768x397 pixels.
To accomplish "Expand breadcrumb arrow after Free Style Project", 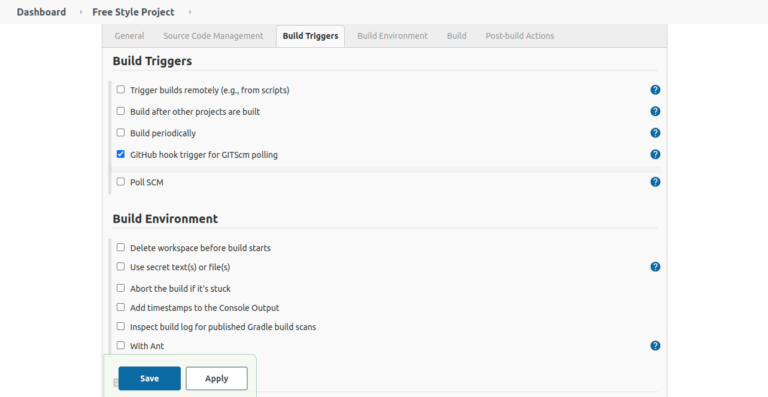I will click(190, 12).
